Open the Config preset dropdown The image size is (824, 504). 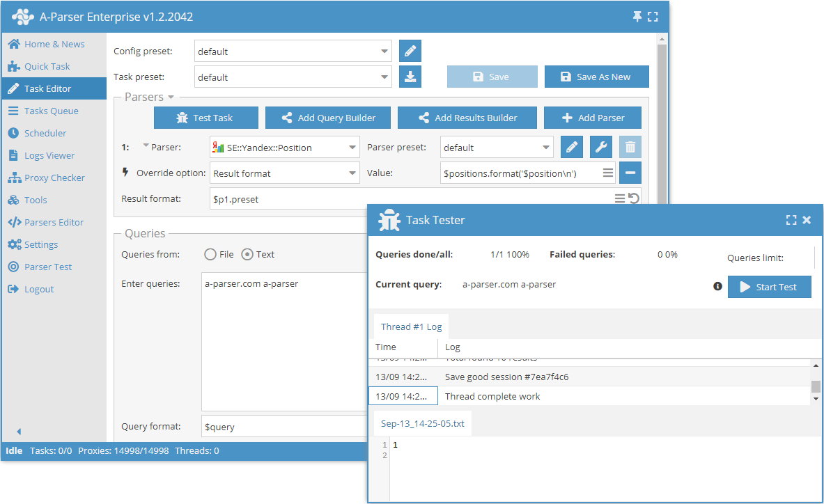[x=385, y=52]
